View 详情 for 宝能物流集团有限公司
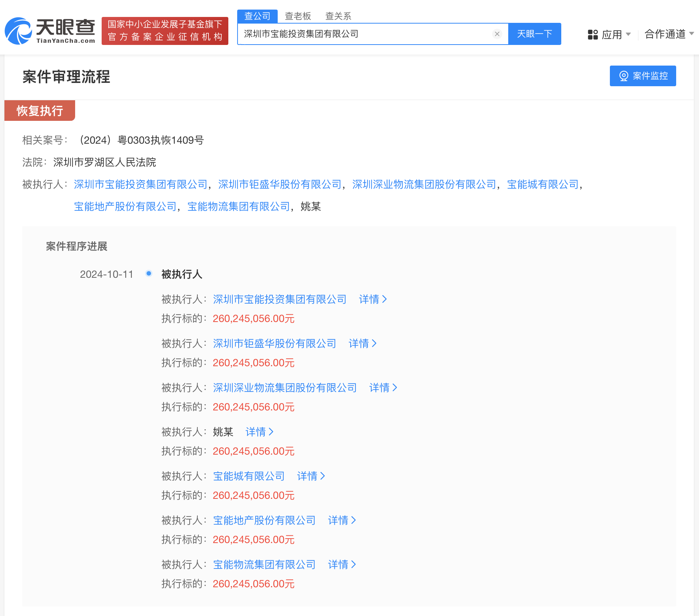 pos(342,564)
